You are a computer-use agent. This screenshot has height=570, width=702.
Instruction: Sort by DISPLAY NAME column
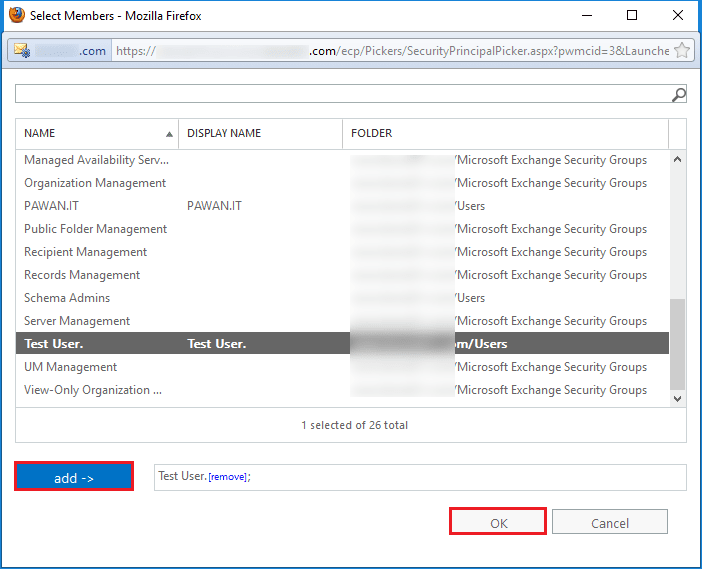pos(260,133)
